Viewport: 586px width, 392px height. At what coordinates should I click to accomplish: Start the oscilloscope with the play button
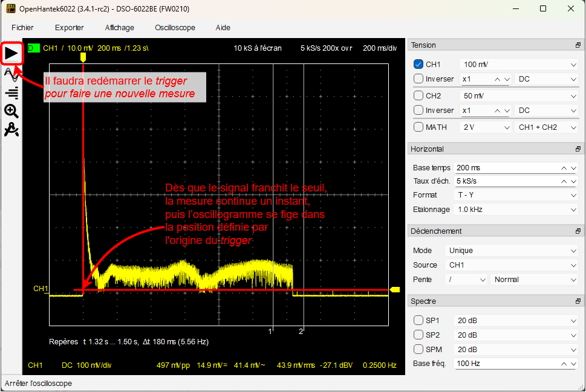11,54
